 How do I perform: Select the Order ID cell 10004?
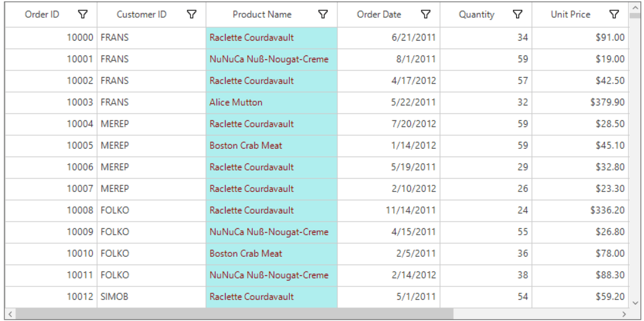click(x=51, y=124)
